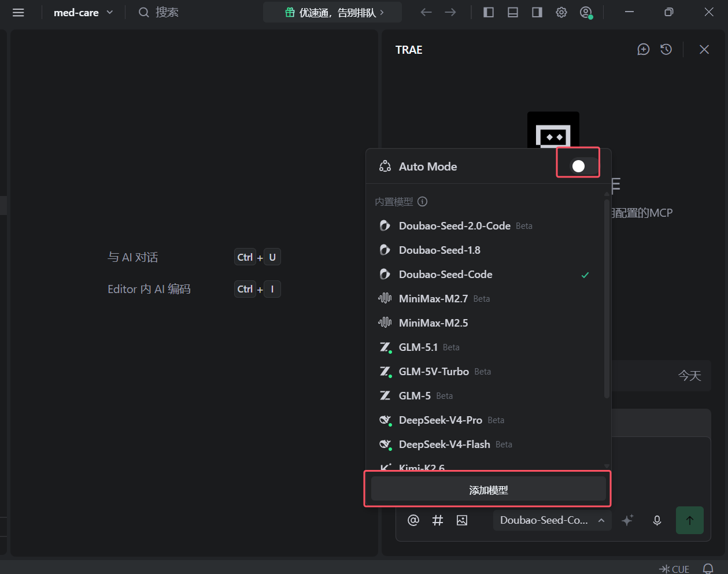
Task: Open chat history in TRAE panel
Action: 666,50
